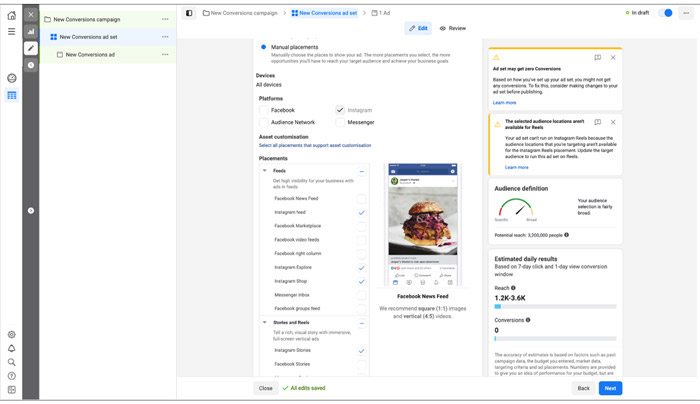Viewport: 700px width, 404px height.
Task: Collapse the Stories and Reels group
Action: point(265,322)
